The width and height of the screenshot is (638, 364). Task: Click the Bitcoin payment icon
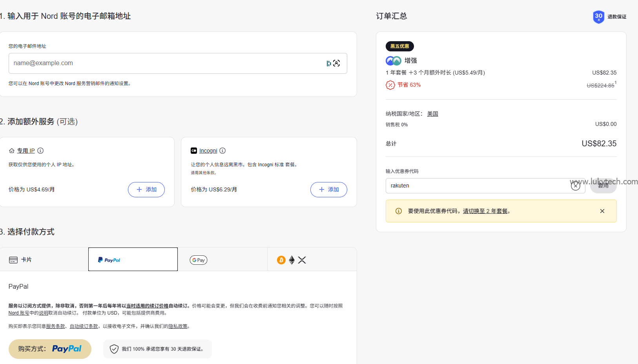click(281, 260)
